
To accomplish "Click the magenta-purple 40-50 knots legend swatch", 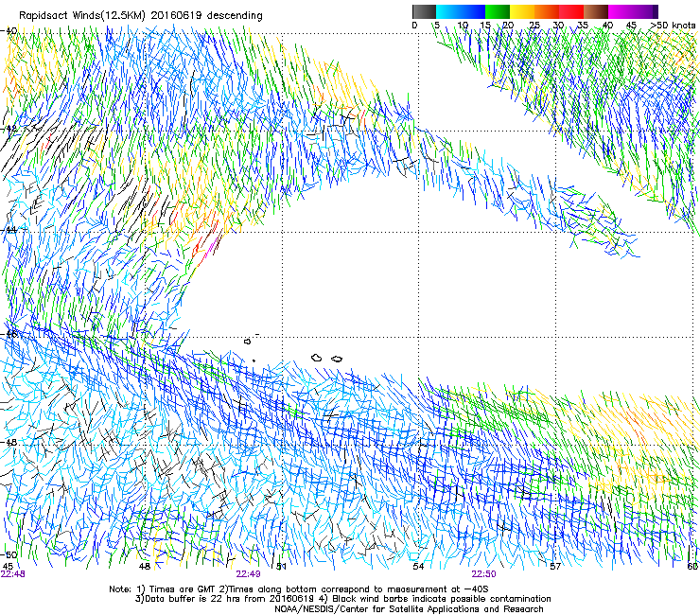I will tap(633, 11).
